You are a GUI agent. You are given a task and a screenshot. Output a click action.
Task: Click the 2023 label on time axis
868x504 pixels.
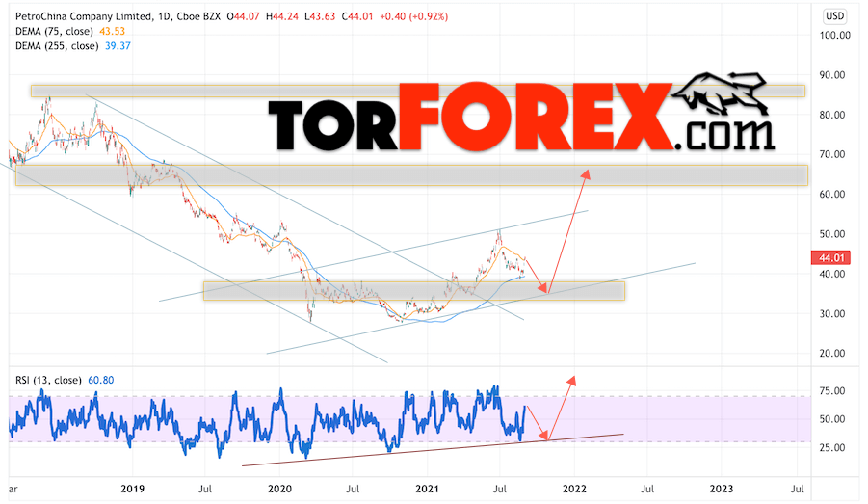[722, 489]
